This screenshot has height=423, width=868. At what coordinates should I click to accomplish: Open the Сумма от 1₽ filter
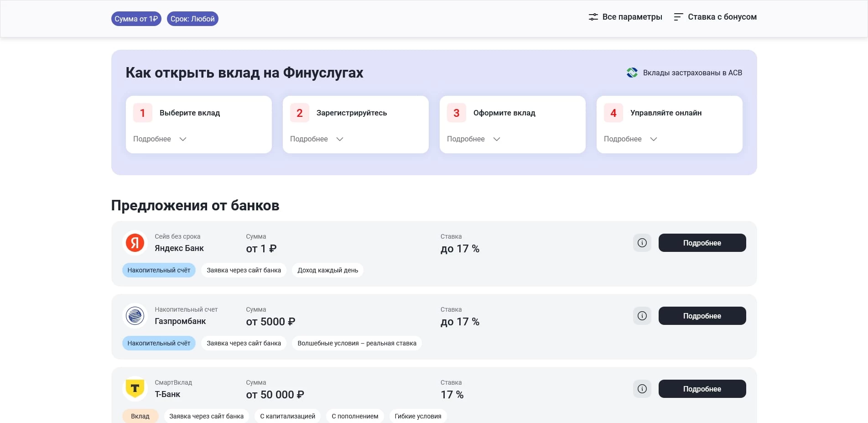pyautogui.click(x=136, y=19)
